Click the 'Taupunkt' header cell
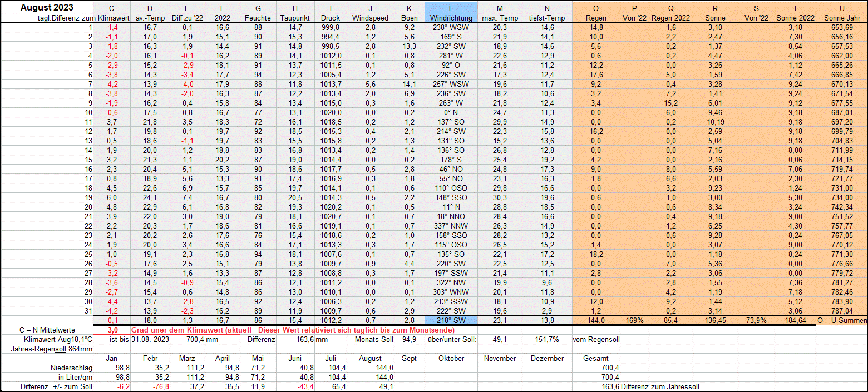868x392 pixels. point(295,18)
